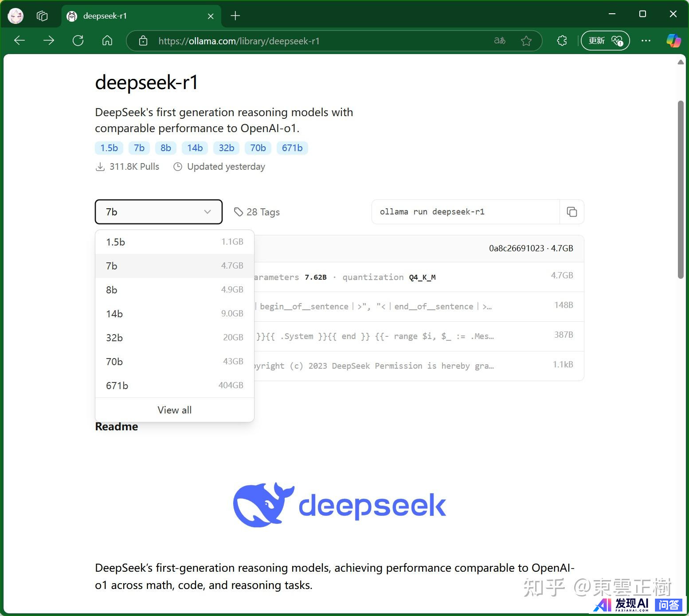Click the Readme heading
689x616 pixels.
tap(117, 427)
